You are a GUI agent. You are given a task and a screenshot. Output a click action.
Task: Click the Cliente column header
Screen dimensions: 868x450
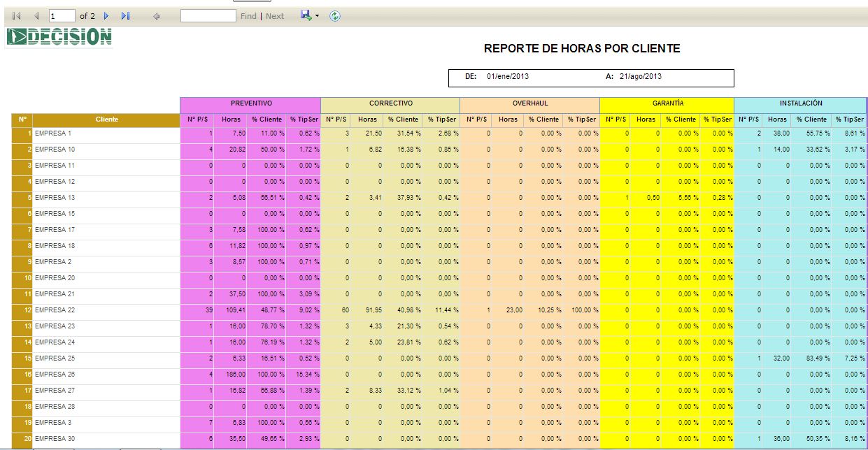pyautogui.click(x=106, y=119)
